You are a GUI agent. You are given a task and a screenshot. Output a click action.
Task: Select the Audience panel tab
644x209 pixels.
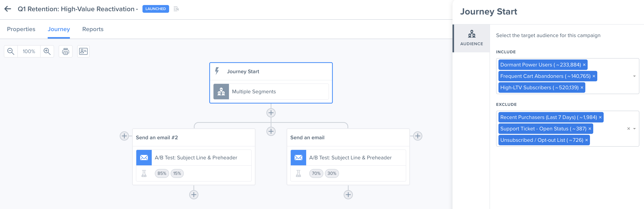tap(471, 38)
